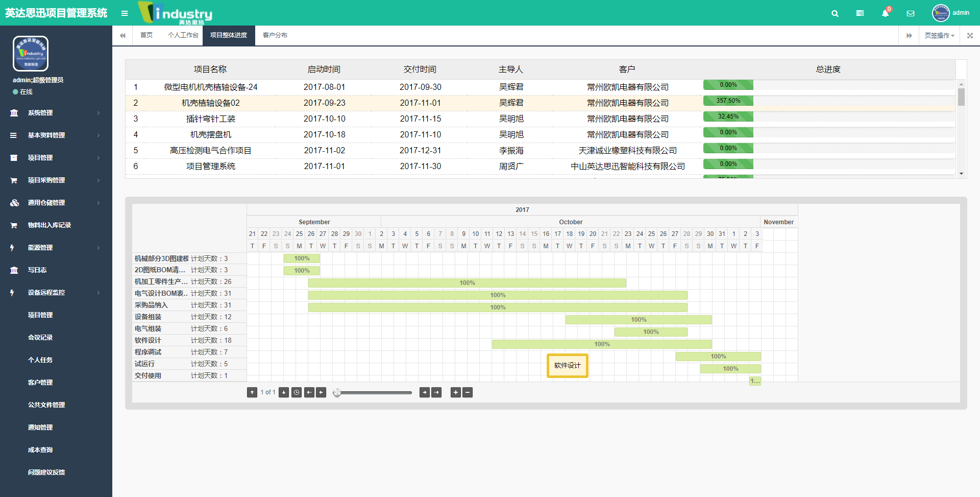Open the search icon in header

835,13
